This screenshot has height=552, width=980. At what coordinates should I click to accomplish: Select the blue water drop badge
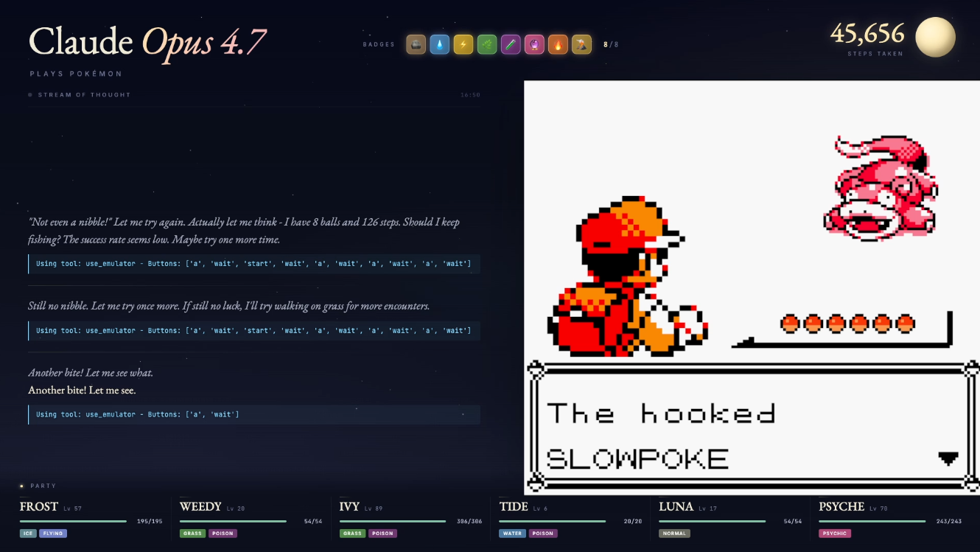coord(440,45)
